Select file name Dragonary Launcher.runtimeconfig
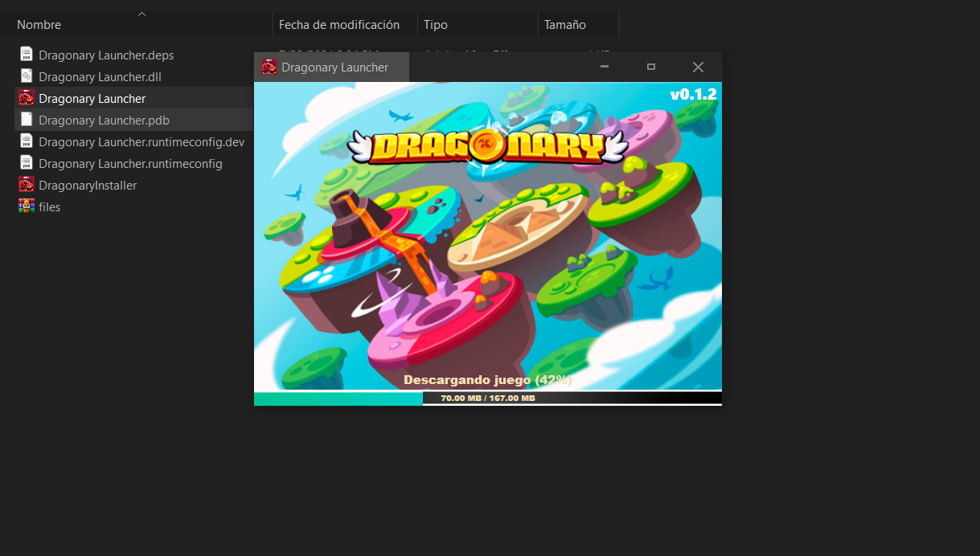This screenshot has width=980, height=556. pos(130,163)
